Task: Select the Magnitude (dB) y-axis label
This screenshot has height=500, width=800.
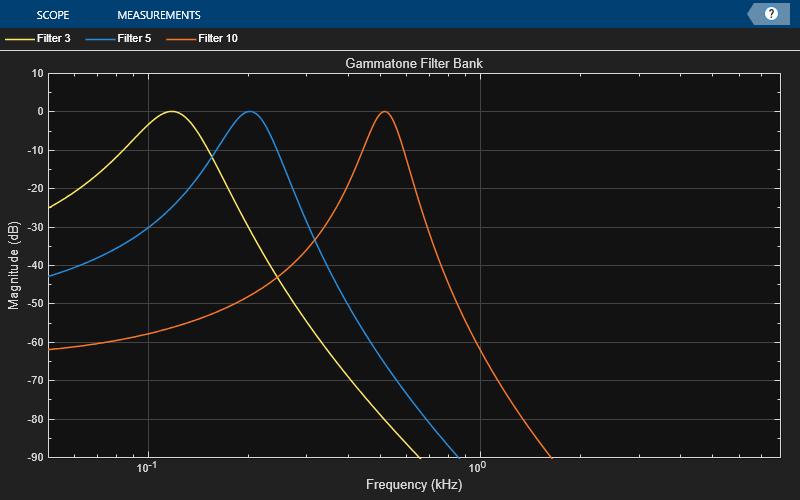Action: [13, 265]
